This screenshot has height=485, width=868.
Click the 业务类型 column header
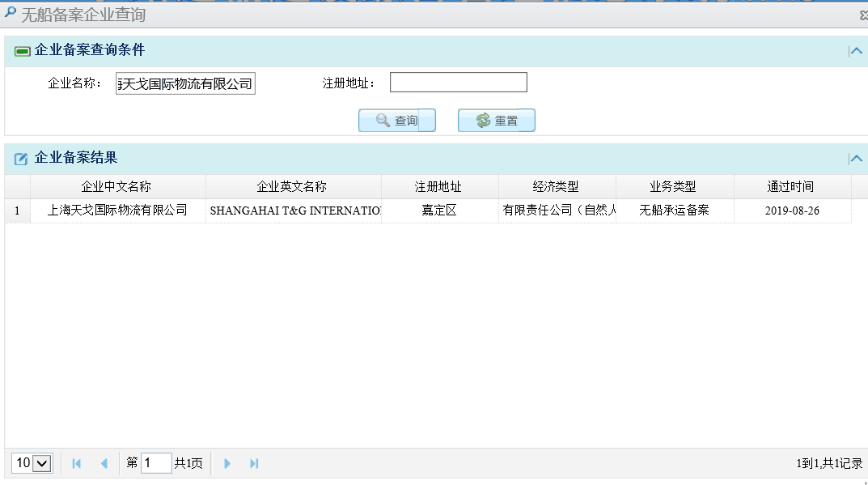(x=674, y=187)
